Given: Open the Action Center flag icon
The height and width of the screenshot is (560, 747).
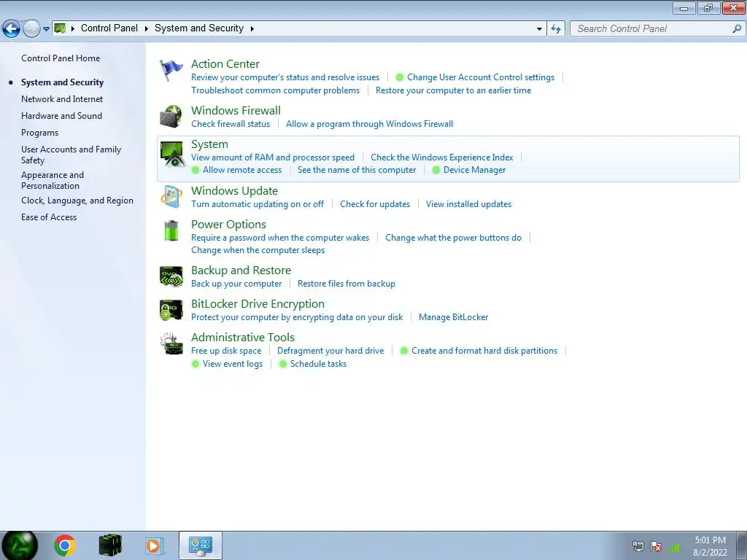Looking at the screenshot, I should click(x=171, y=71).
